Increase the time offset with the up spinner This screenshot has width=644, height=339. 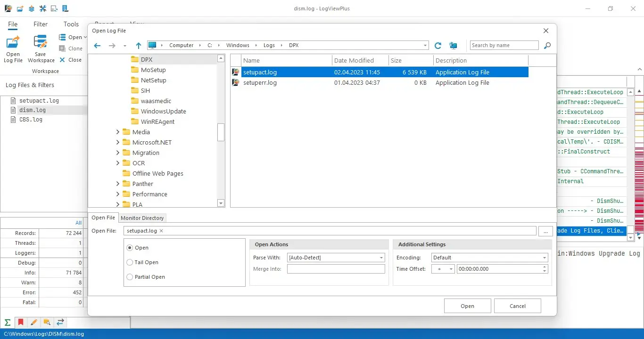[545, 267]
